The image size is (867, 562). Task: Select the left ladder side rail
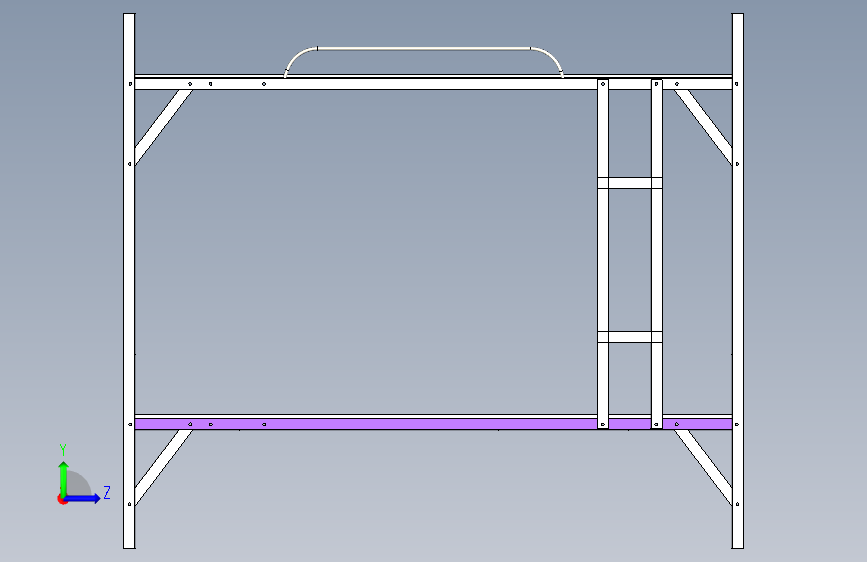[603, 254]
